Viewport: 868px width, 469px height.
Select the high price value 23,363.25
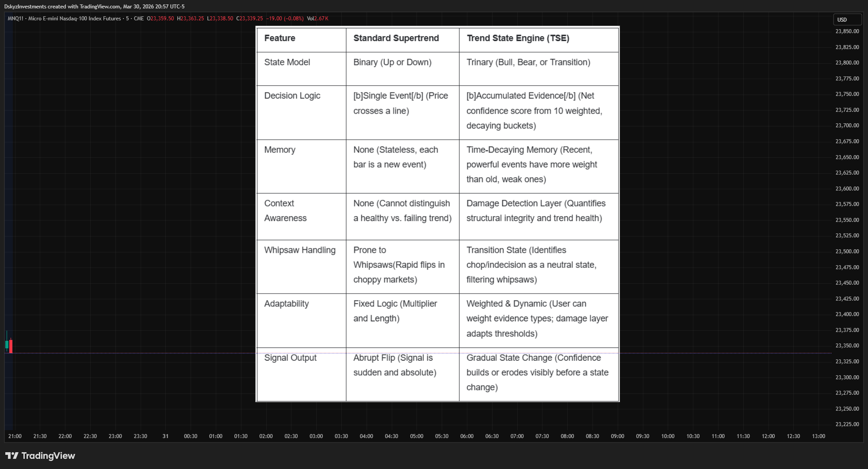(192, 19)
